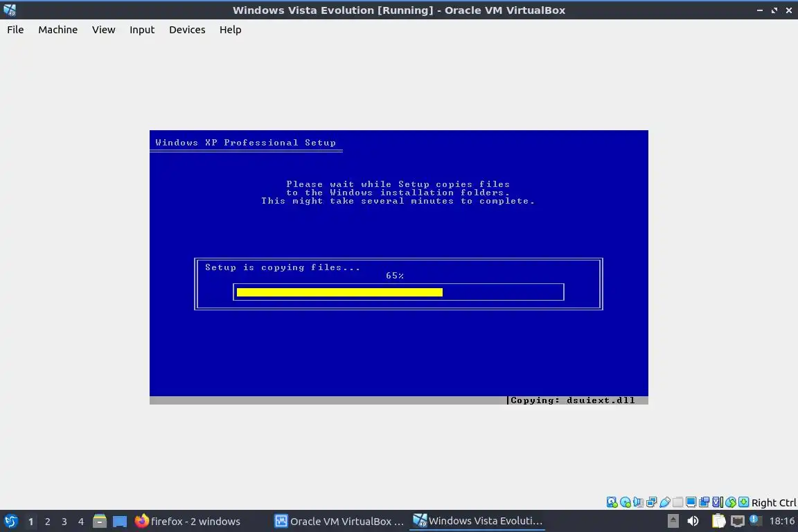Open firefox - 2 windows taskbar group
Image resolution: width=798 pixels, height=532 pixels.
click(187, 522)
